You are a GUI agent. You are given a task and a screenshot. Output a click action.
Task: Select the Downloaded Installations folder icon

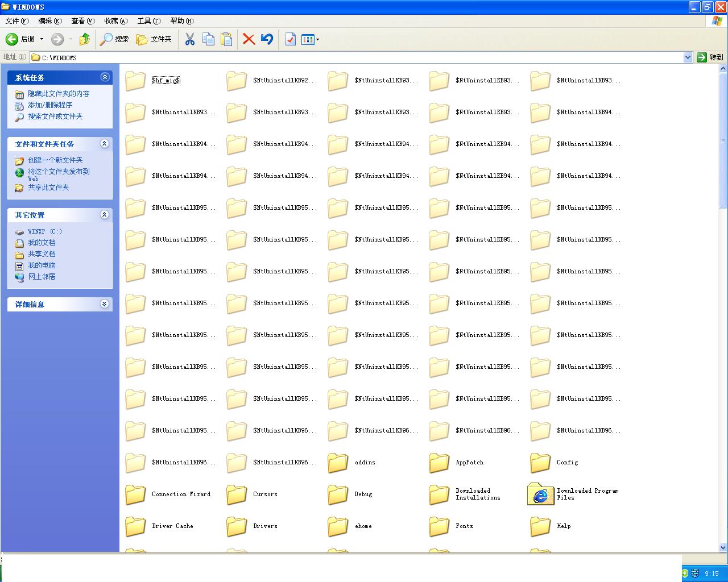click(x=439, y=494)
